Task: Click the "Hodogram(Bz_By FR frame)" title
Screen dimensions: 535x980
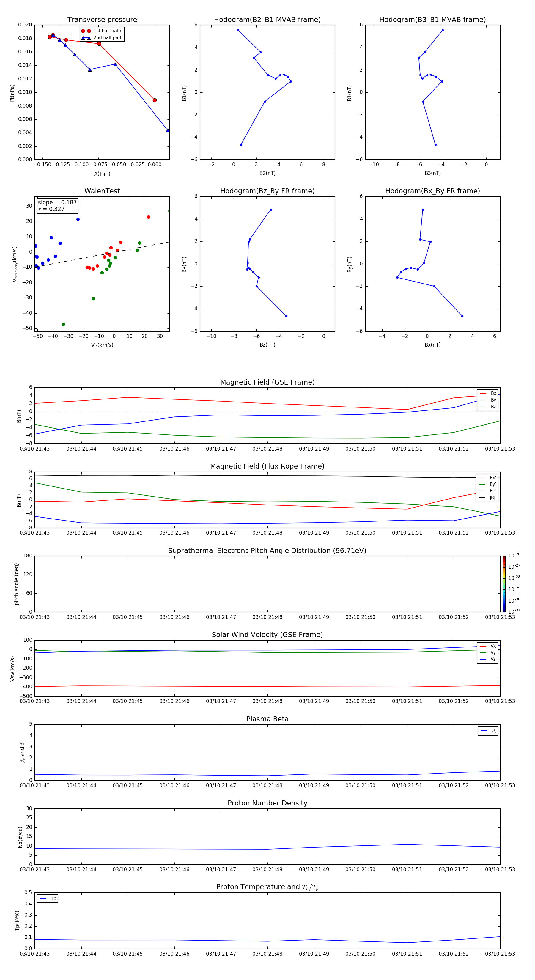Action: (x=267, y=191)
